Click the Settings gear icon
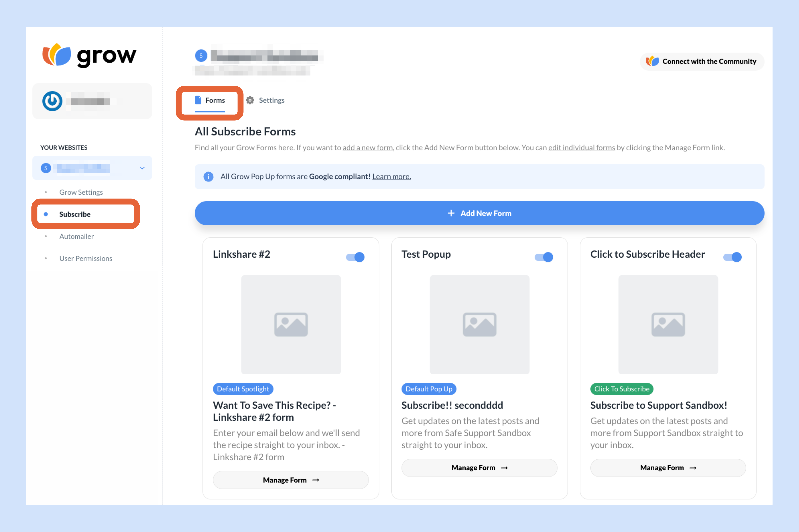The height and width of the screenshot is (532, 799). [250, 100]
